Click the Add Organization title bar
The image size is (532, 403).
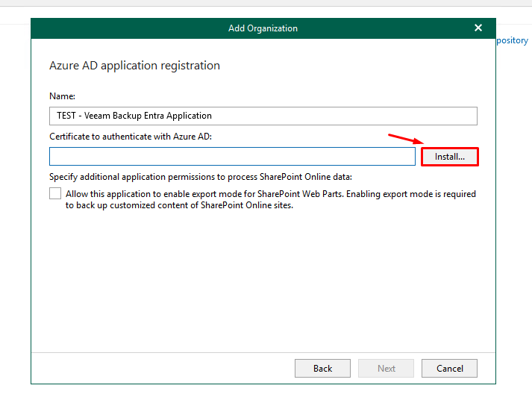pyautogui.click(x=263, y=28)
